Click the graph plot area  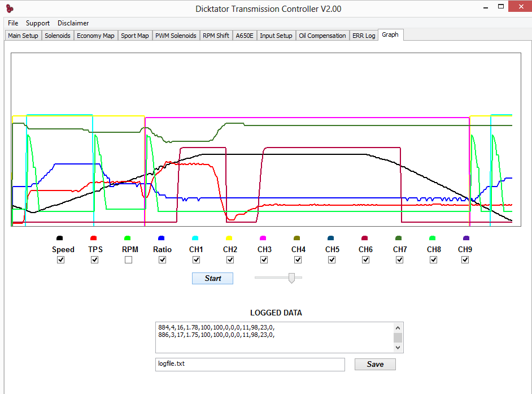[266, 140]
